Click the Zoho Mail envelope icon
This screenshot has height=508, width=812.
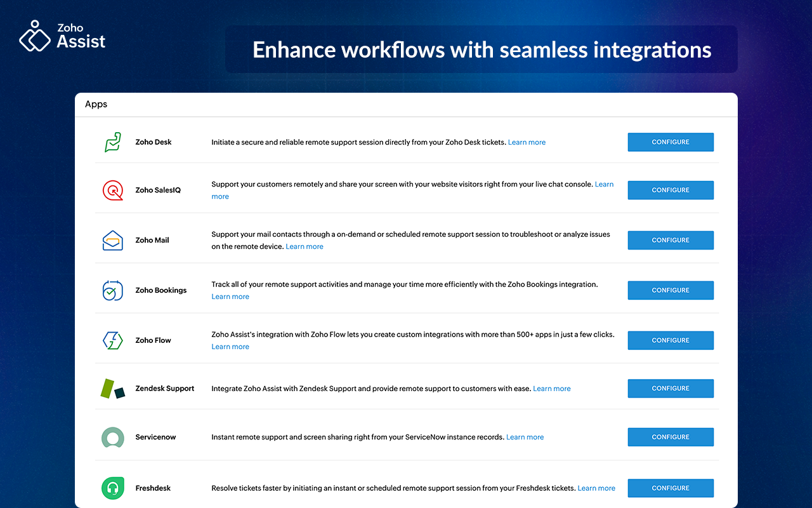112,240
